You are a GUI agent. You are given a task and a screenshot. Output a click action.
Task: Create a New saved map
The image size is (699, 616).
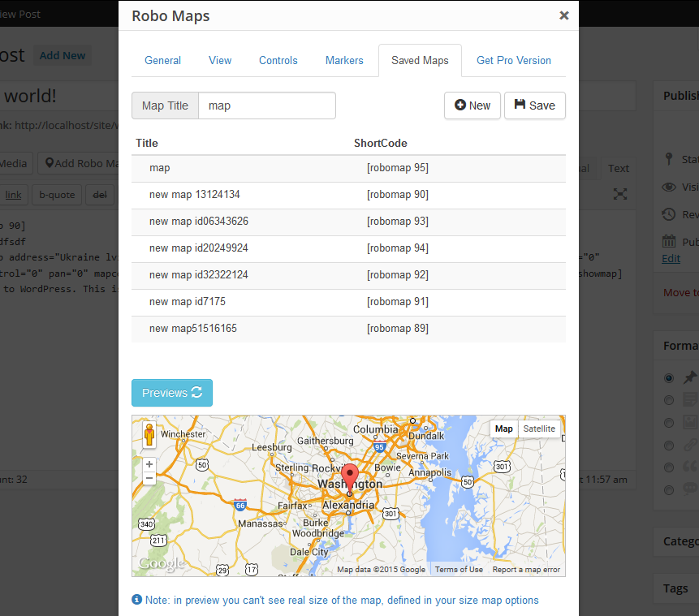point(472,106)
